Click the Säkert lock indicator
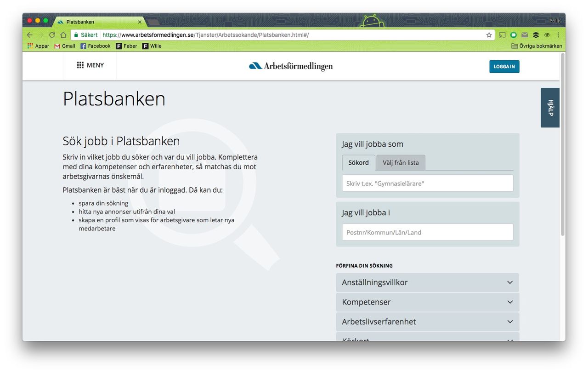This screenshot has width=588, height=373. (x=85, y=35)
